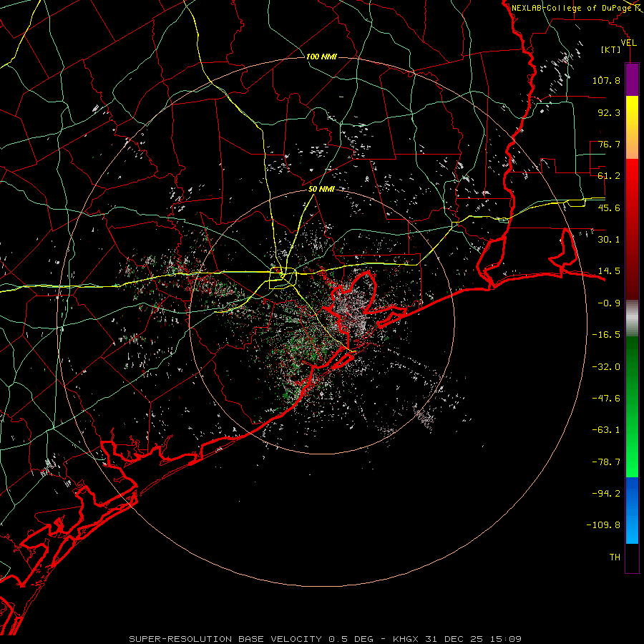Click the -16.5 velocity scale value
This screenshot has height=644, width=644.
click(606, 335)
